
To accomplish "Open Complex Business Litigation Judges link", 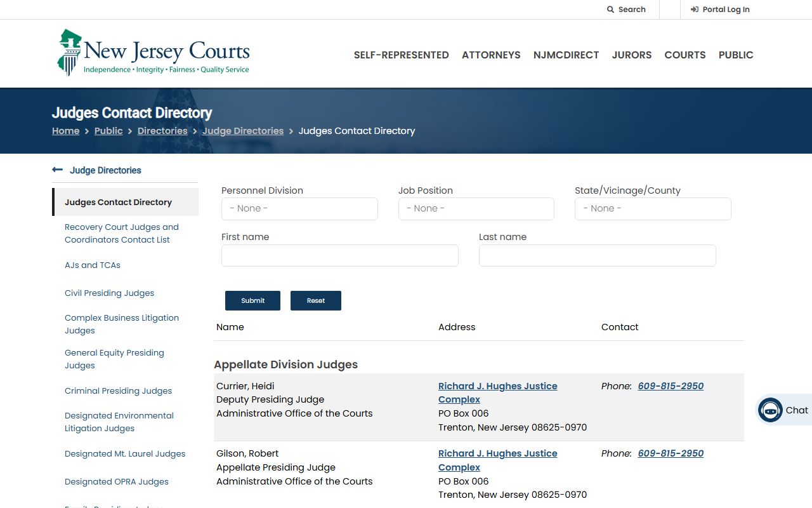I will point(122,324).
